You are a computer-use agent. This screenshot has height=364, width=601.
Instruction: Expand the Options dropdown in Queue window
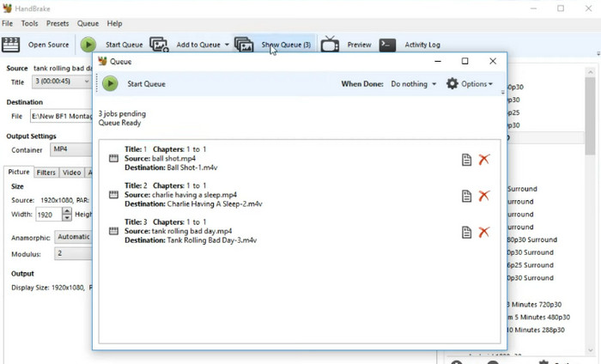point(490,84)
